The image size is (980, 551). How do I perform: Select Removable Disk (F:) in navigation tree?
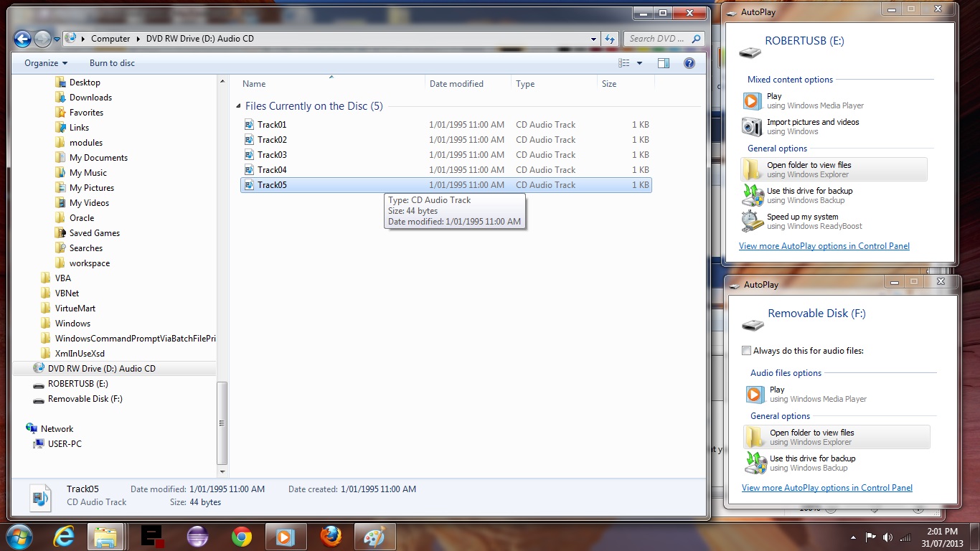(x=85, y=399)
